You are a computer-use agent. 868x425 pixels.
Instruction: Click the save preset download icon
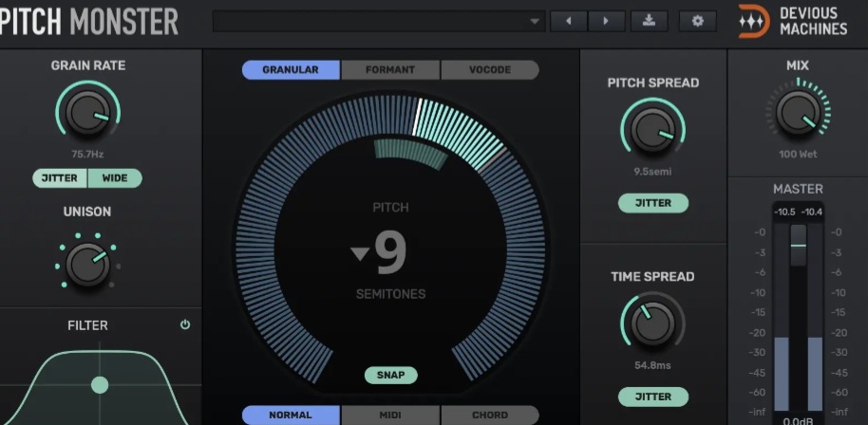(x=649, y=22)
